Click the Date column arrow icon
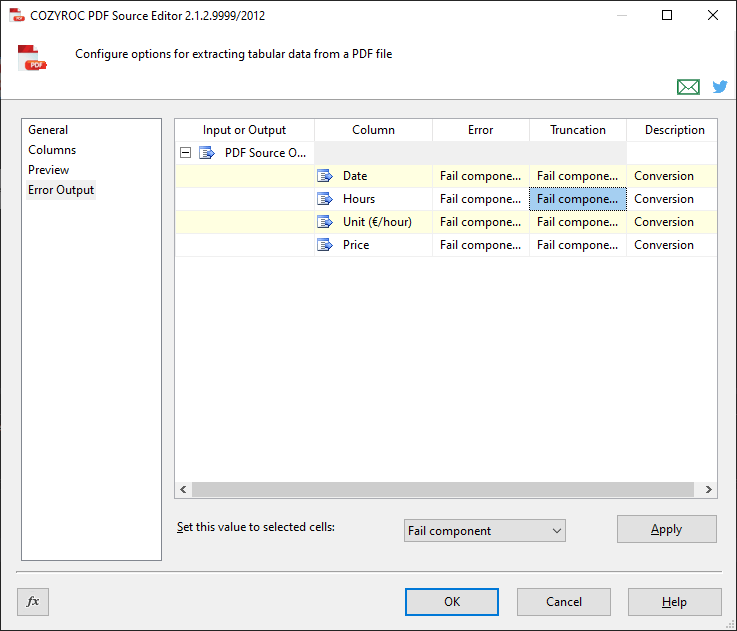The width and height of the screenshot is (737, 631). pos(325,176)
